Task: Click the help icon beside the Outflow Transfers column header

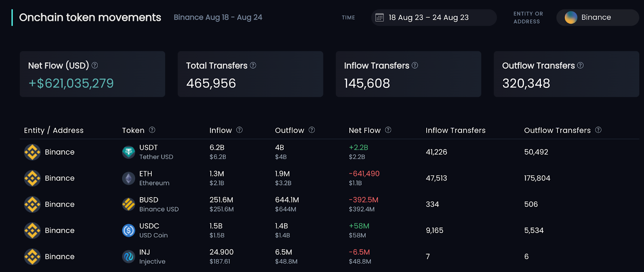Action: pyautogui.click(x=599, y=130)
